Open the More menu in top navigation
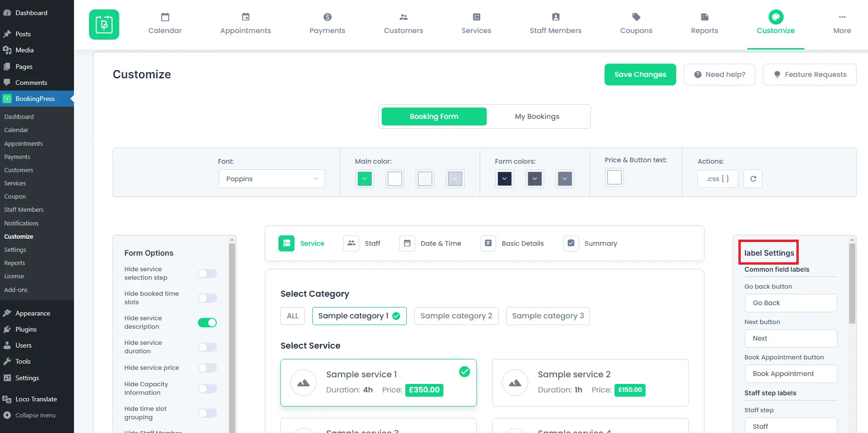 842,24
